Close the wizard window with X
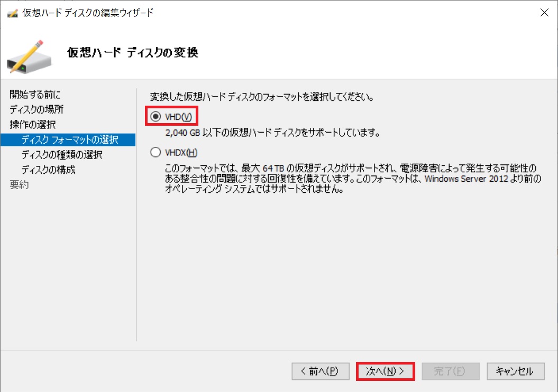The image size is (558, 392). 544,13
